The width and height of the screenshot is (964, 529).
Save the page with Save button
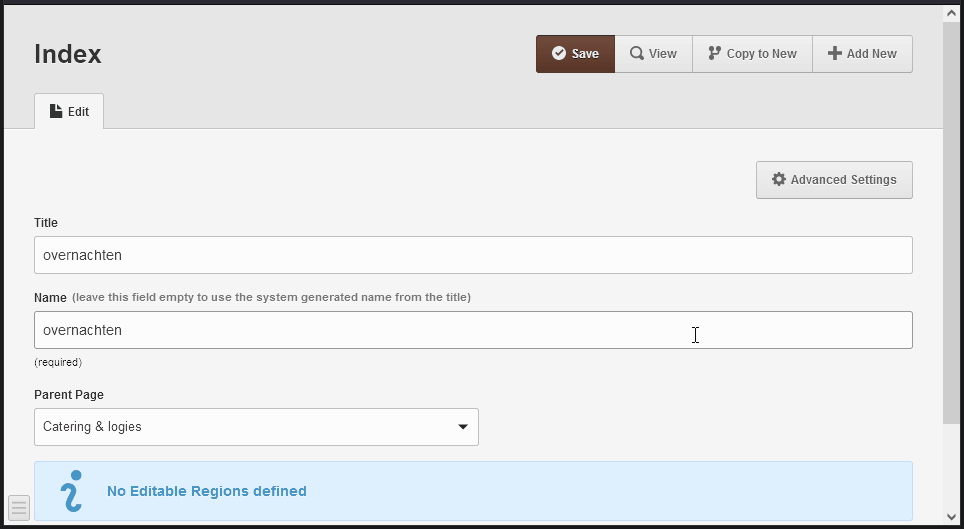(x=575, y=54)
